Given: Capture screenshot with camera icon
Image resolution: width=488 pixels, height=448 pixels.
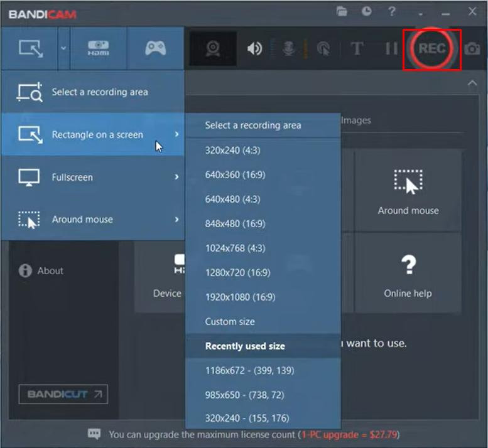Looking at the screenshot, I should 472,49.
